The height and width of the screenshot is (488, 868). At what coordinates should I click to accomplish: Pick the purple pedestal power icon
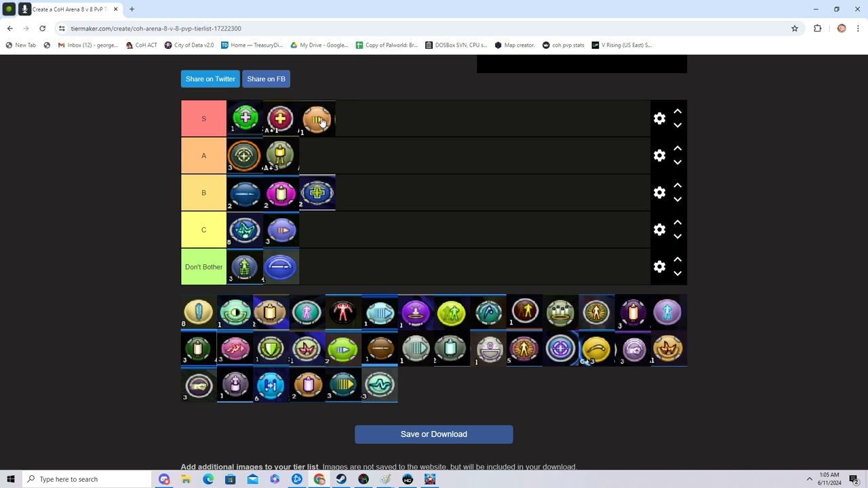coord(416,312)
